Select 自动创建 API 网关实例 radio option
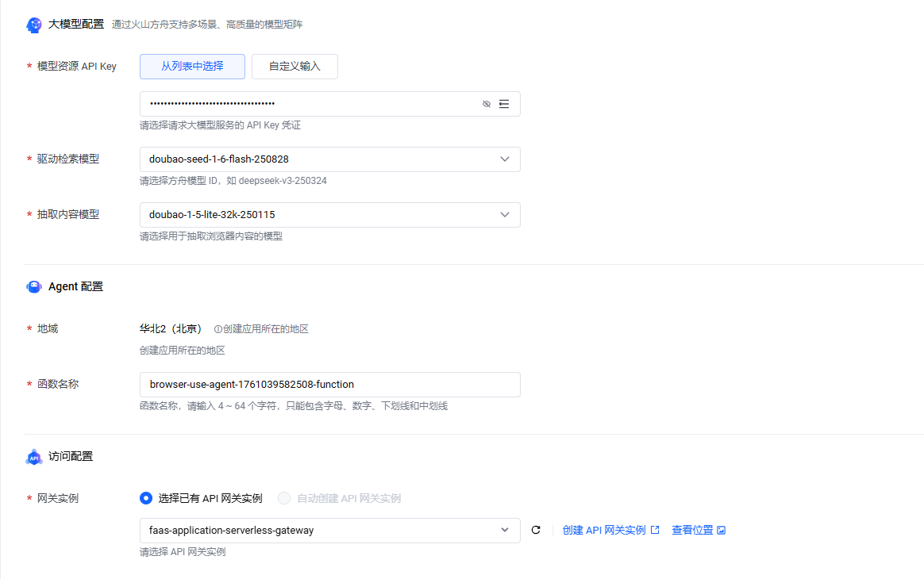This screenshot has width=924, height=579. coord(284,498)
